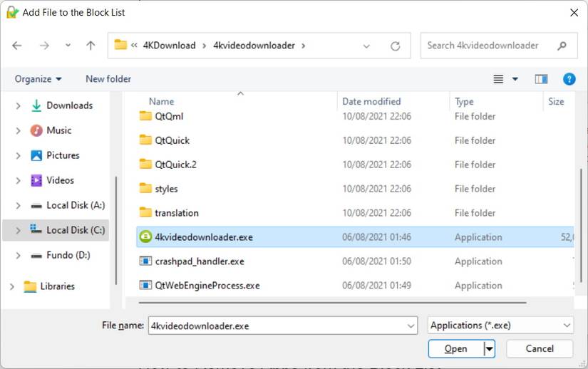The image size is (588, 369).
Task: Click the Back navigation arrow
Action: pyautogui.click(x=17, y=46)
